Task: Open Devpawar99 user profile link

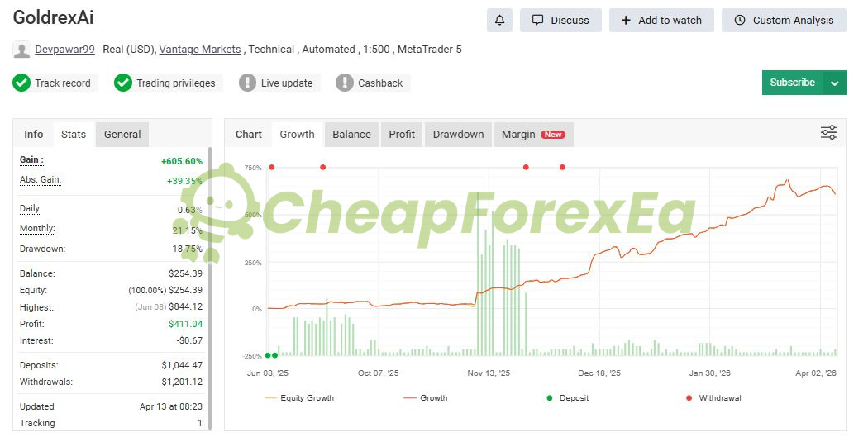Action: point(64,50)
